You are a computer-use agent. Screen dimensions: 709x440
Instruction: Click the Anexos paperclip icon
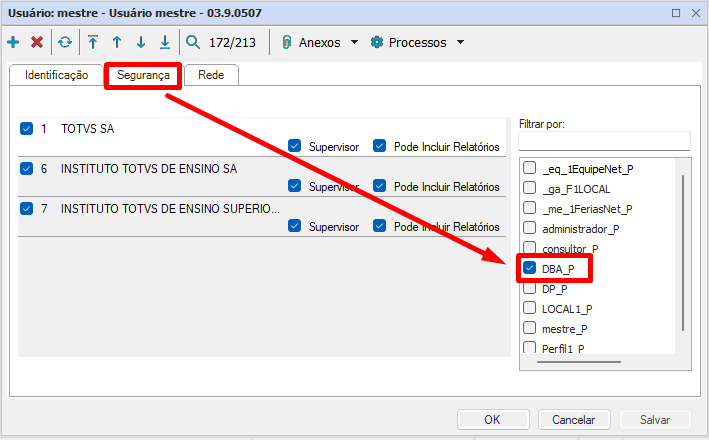tap(286, 42)
